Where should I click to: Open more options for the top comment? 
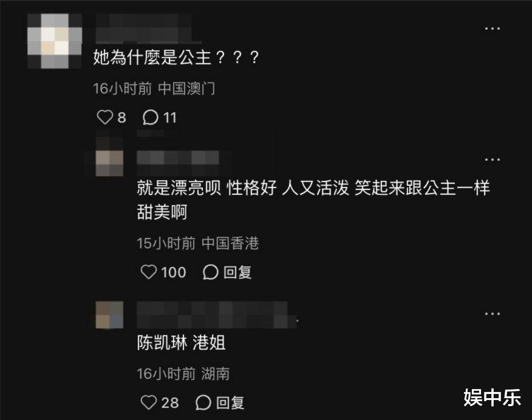492,29
